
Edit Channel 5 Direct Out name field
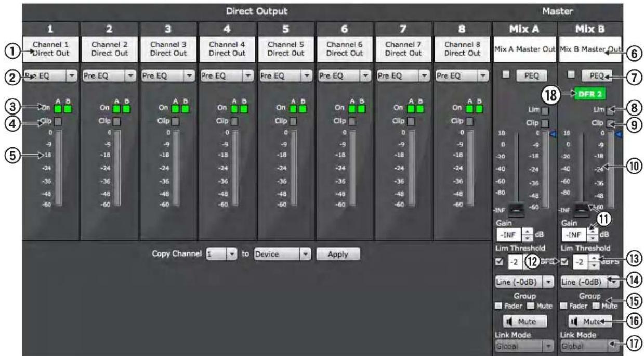click(286, 49)
